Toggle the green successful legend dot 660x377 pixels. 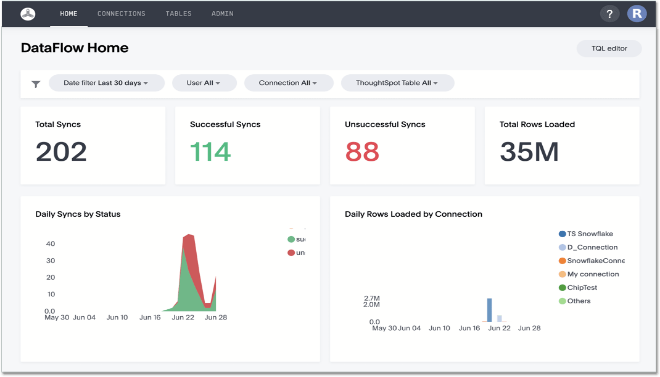point(291,239)
